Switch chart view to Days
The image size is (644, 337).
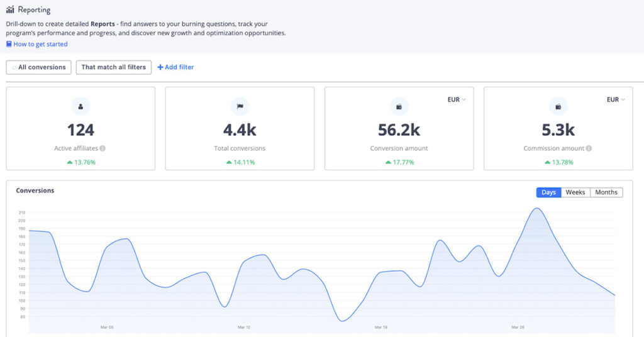pyautogui.click(x=548, y=192)
